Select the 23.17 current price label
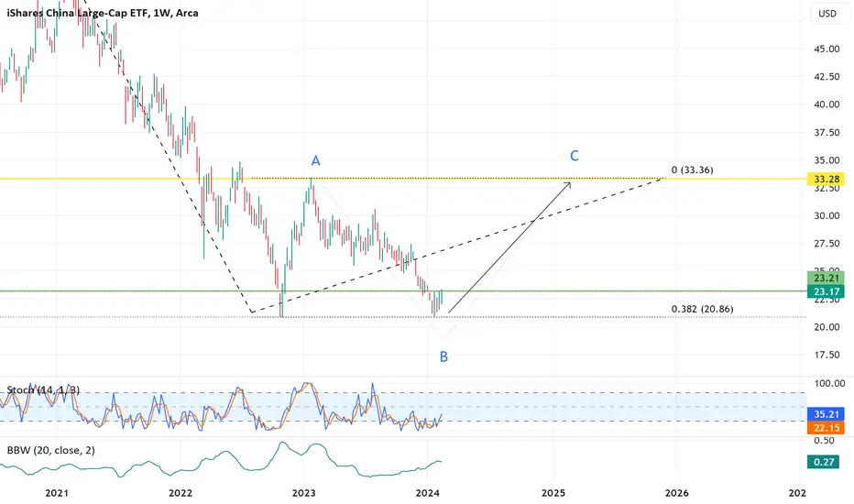Screen dimensions: 854x504 tap(826, 292)
